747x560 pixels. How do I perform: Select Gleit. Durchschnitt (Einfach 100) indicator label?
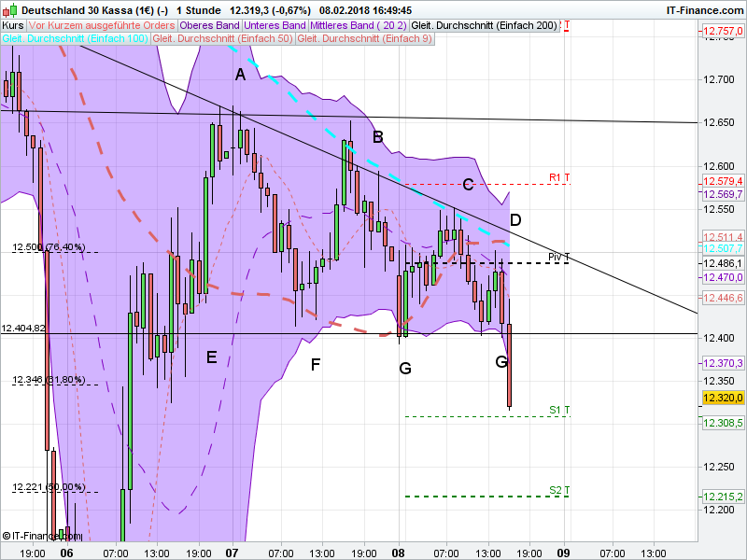point(75,39)
